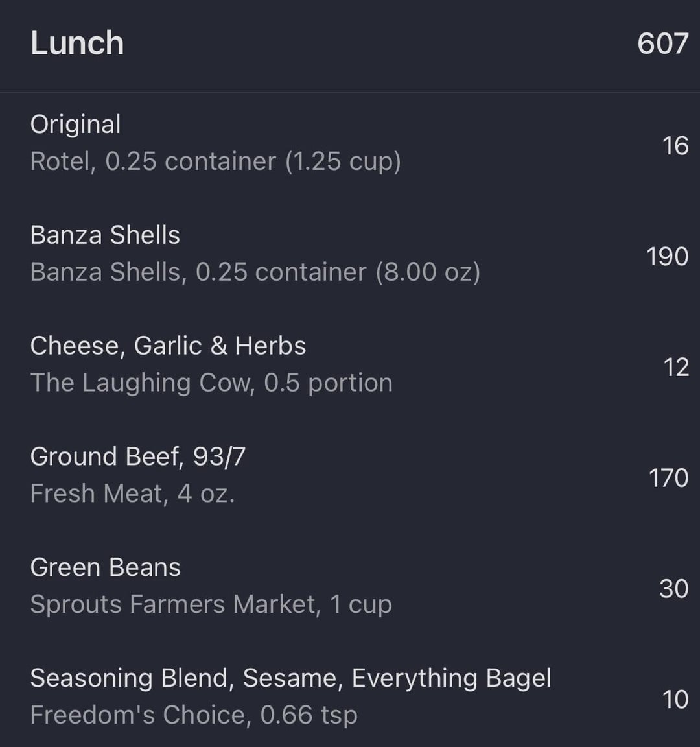Select The Laughing Cow 0.5 portion text
This screenshot has width=700, height=747.
211,383
